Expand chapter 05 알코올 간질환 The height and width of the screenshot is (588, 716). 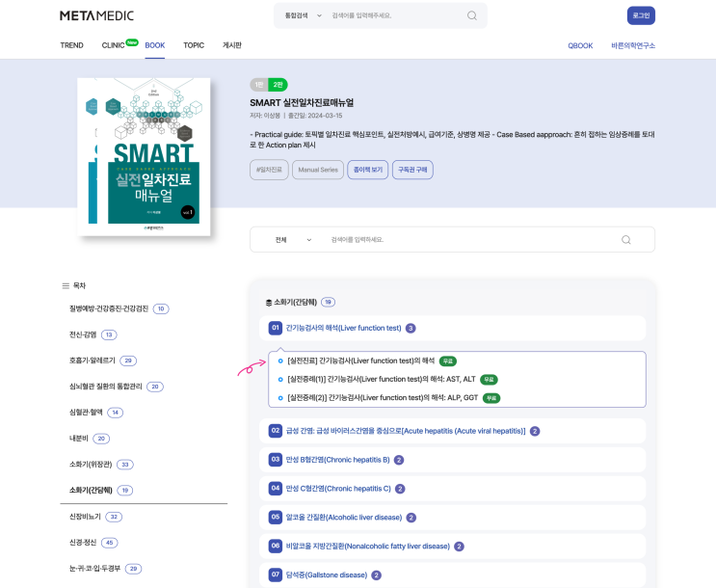(x=452, y=518)
